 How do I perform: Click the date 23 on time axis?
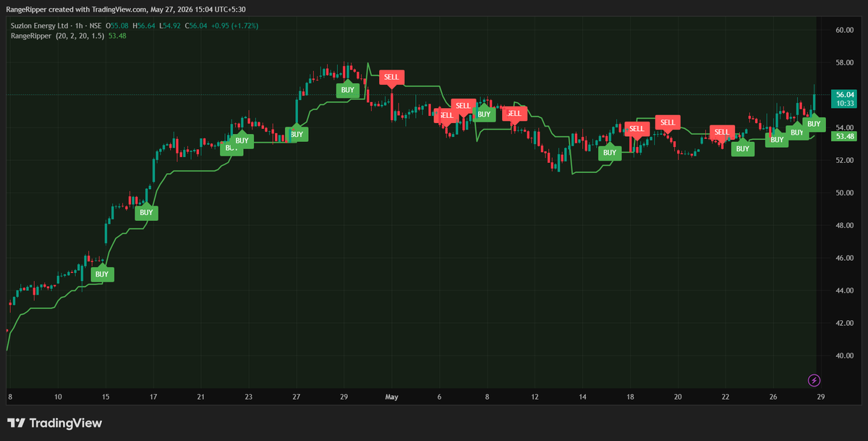[249, 397]
